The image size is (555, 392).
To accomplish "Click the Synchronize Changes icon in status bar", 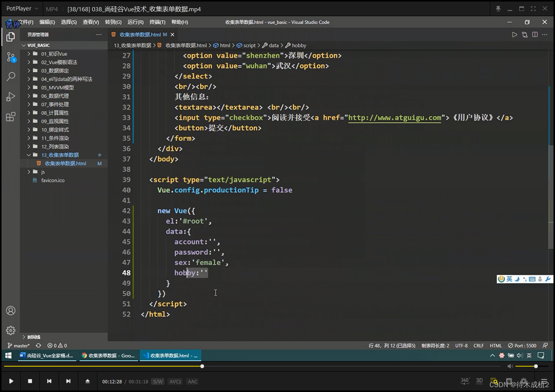I will click(x=38, y=345).
